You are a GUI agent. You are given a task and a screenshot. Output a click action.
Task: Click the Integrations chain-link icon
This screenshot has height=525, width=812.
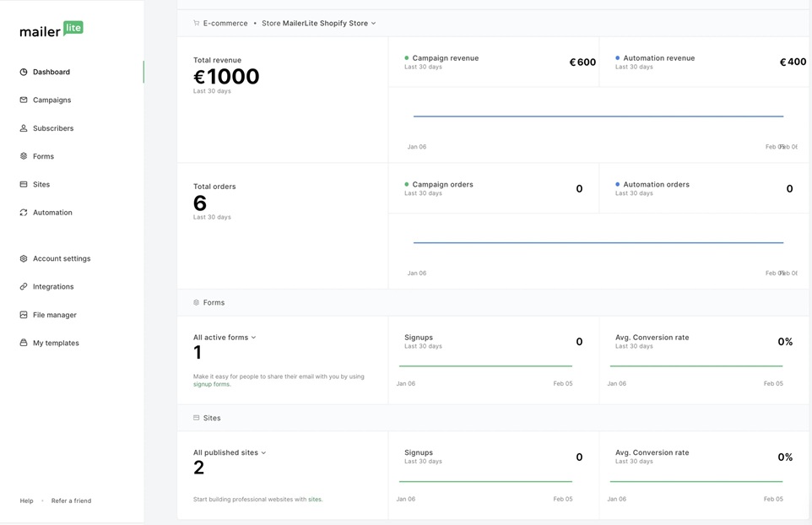coord(24,286)
